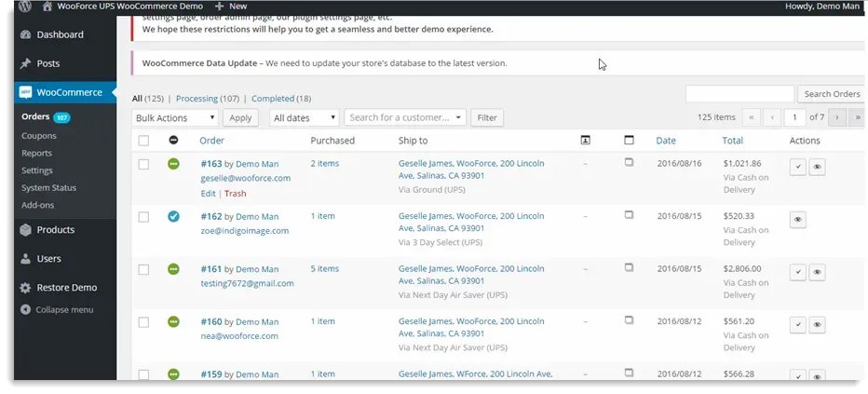Image resolution: width=868 pixels, height=394 pixels.
Task: Select checkbox for order #160
Action: [144, 322]
